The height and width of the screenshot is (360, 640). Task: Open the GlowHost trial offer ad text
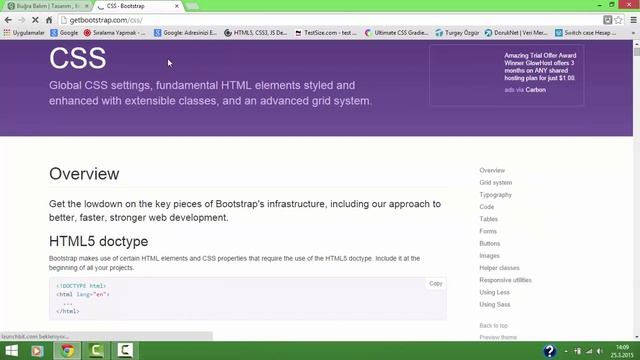click(540, 67)
